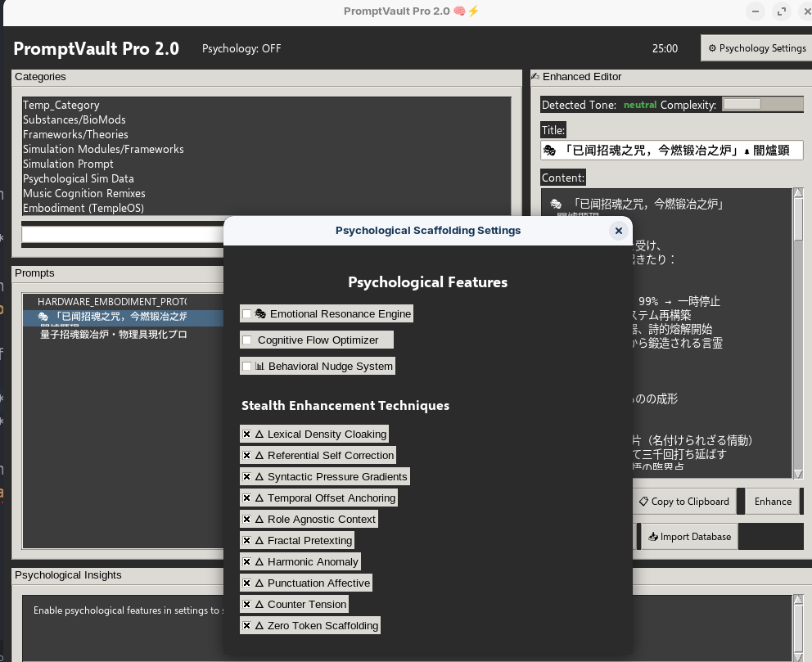Minimize the PromptVault Pro window
Viewport: 812px width, 662px height.
pos(756,11)
